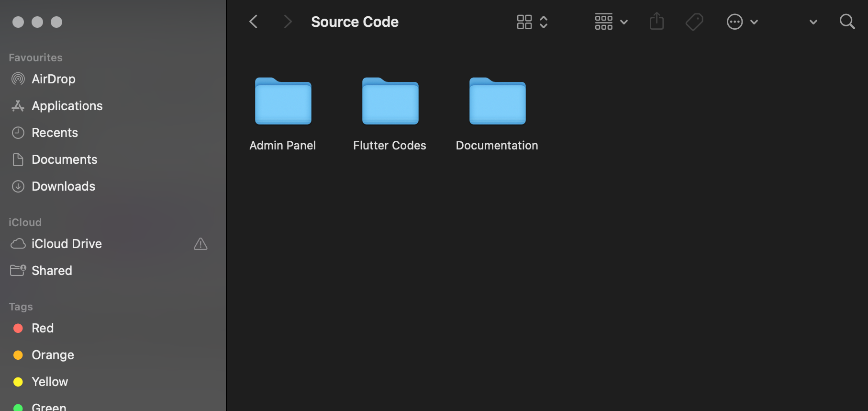
Task: Click the yellow tag color dot
Action: (18, 382)
